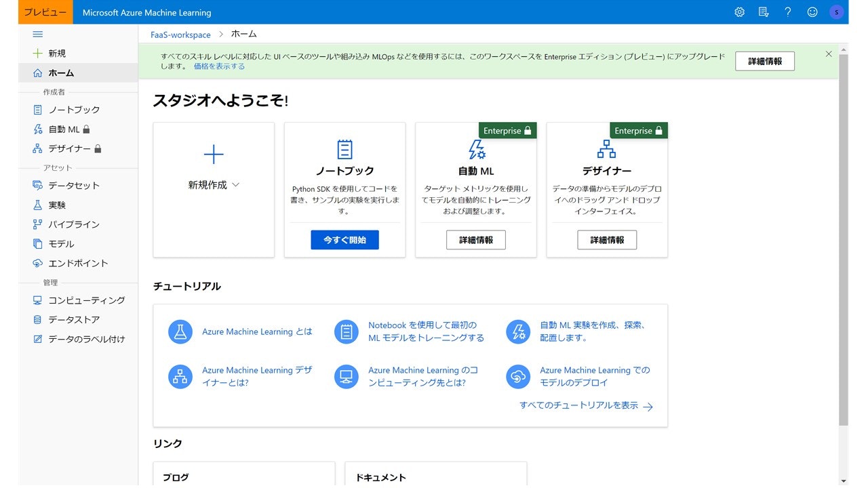Click the lightning gear icon on 自動 ML card
This screenshot has width=868, height=488.
coord(477,149)
